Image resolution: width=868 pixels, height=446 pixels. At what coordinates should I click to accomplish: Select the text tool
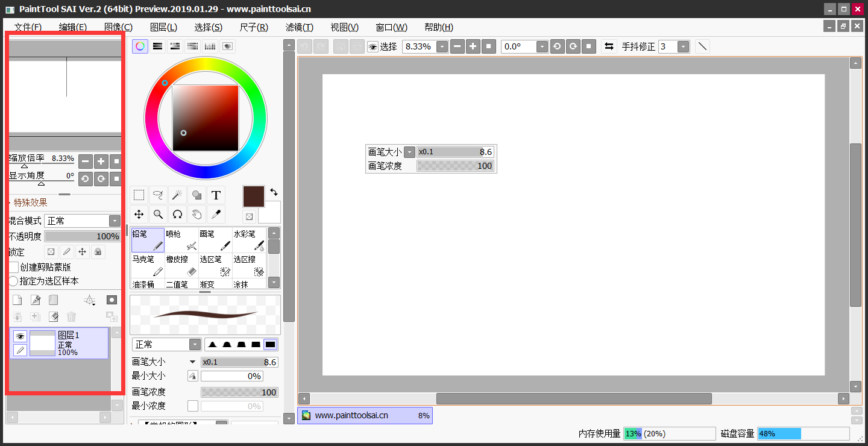point(216,195)
